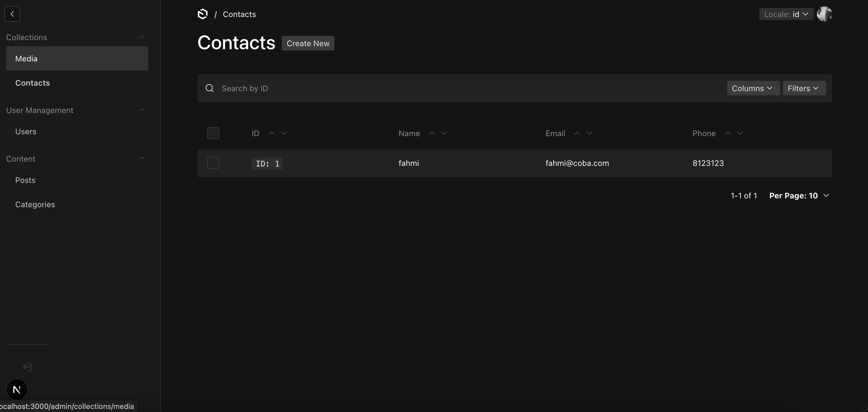Open the user avatar account menu

pos(824,14)
